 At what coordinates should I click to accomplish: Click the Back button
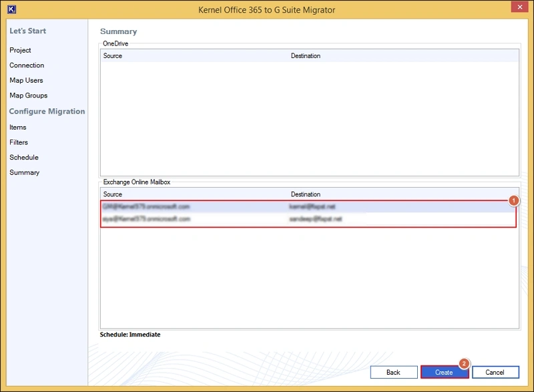(393, 372)
